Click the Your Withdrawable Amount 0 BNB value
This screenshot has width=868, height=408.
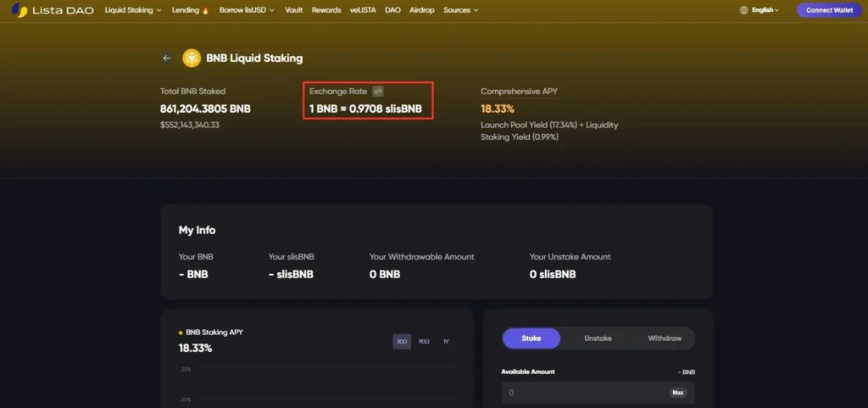385,274
